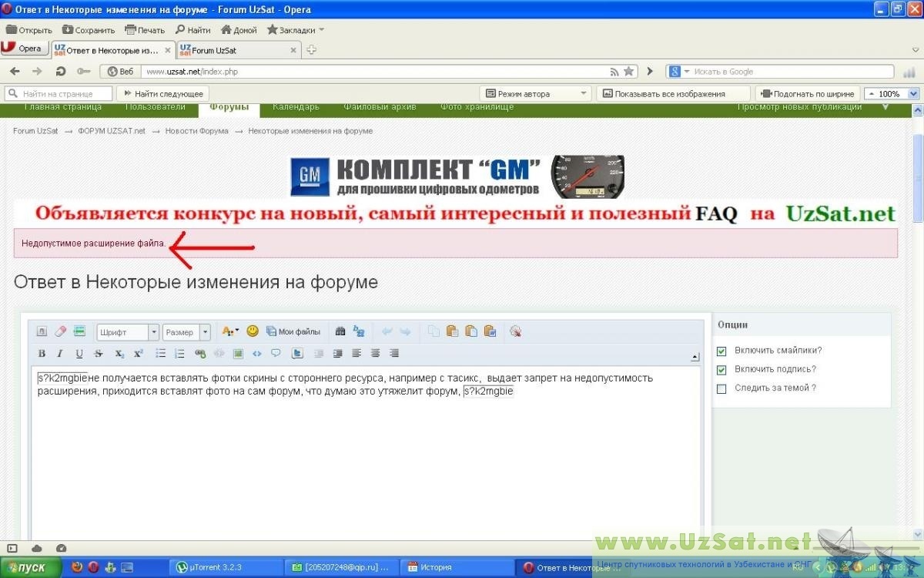Click the binoculars Find icon in editor

340,331
